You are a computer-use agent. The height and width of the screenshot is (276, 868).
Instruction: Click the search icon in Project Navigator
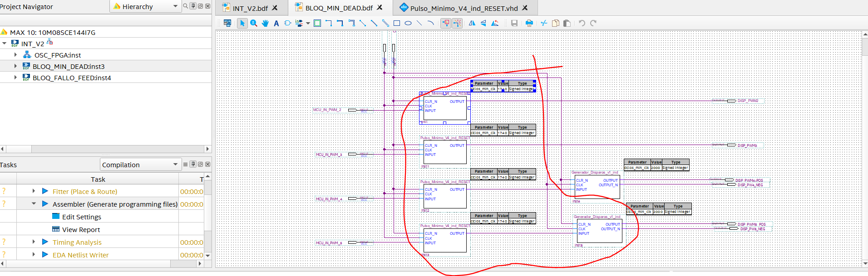[185, 6]
